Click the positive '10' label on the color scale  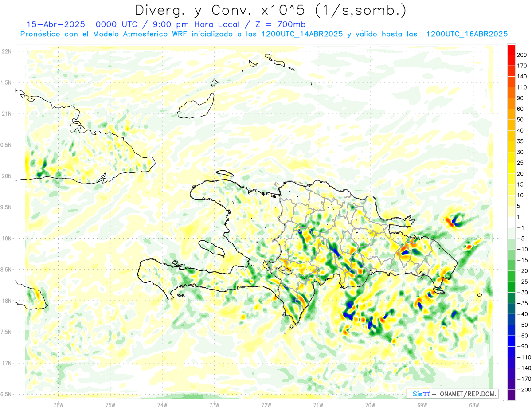click(520, 196)
